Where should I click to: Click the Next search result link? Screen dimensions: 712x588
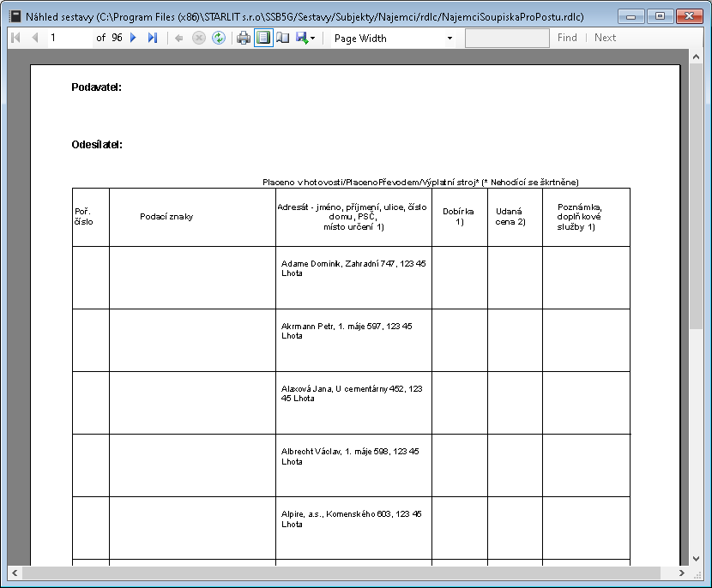(605, 38)
